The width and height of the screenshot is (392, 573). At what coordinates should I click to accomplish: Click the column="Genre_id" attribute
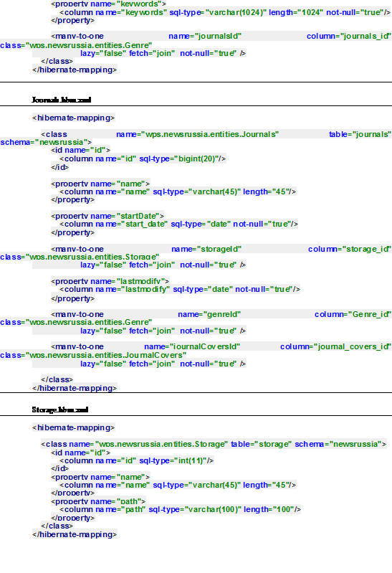353,314
